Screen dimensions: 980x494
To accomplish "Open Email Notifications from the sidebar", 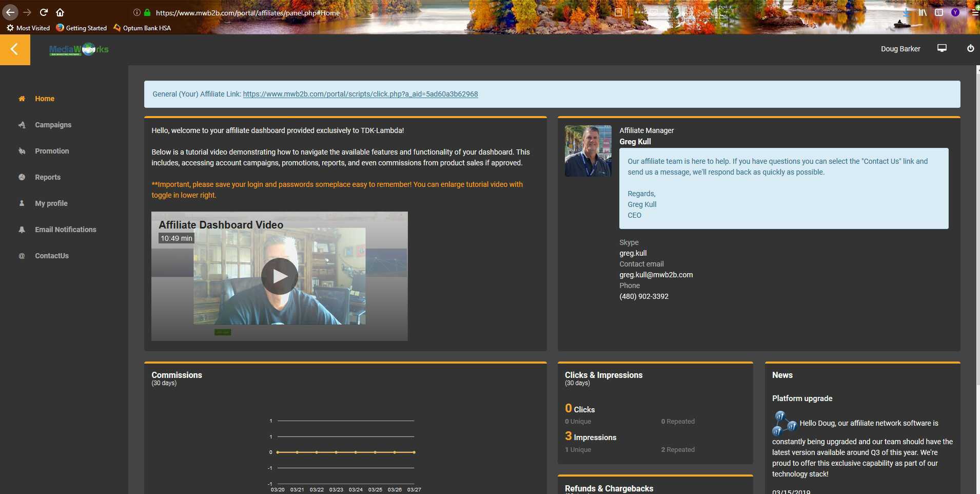I will click(66, 230).
